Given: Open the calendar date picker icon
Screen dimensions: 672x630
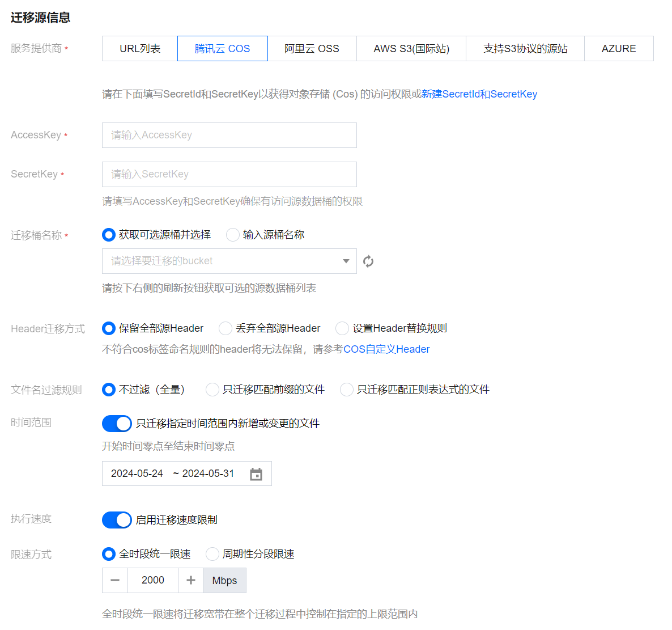Looking at the screenshot, I should point(256,474).
